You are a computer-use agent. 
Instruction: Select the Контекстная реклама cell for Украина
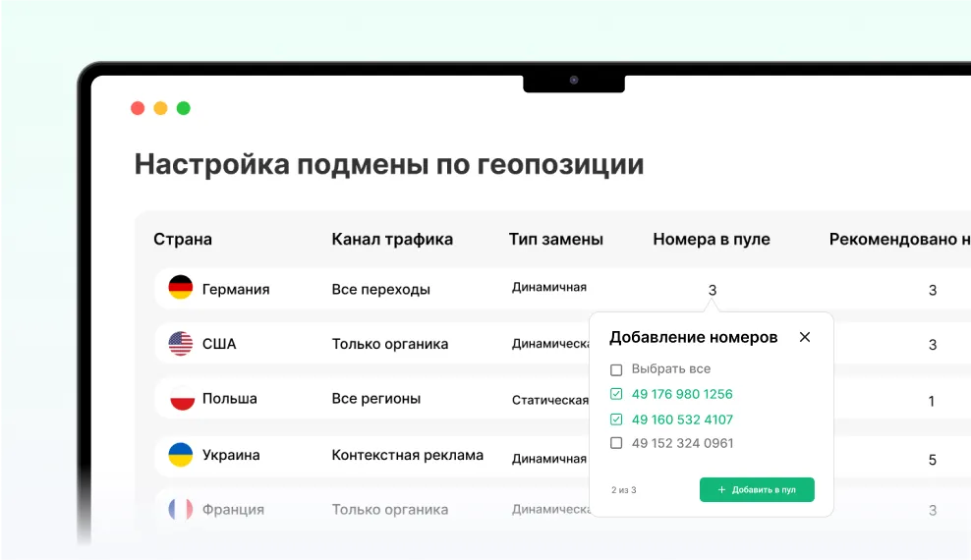point(407,456)
